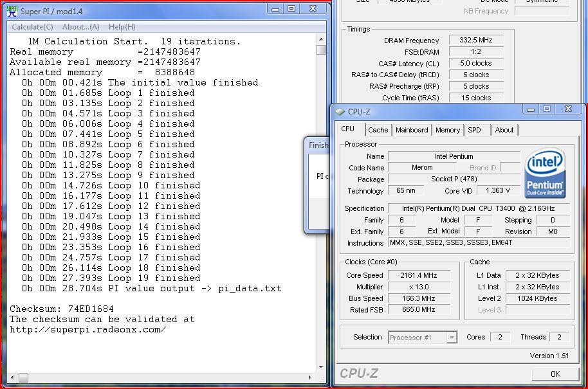
Task: Click the Revision value M0
Action: (553, 231)
